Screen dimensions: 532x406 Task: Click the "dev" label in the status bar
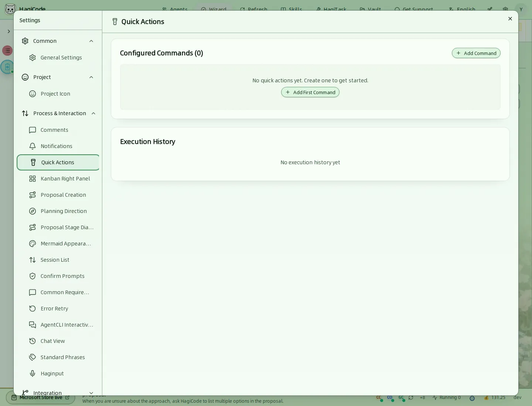517,398
